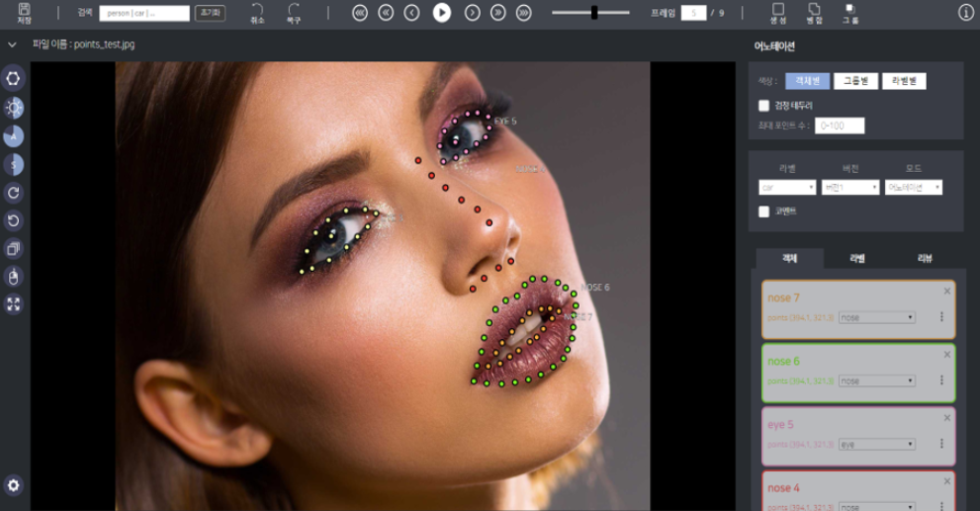The image size is (980, 511).
Task: Click the circular 'S' tool icon
Action: (13, 165)
